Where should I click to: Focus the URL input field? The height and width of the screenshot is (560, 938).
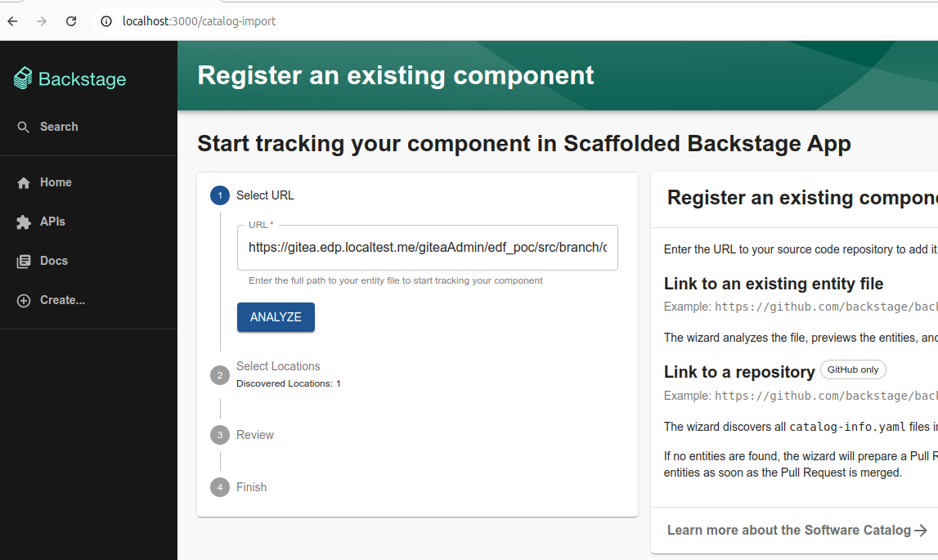tap(428, 248)
